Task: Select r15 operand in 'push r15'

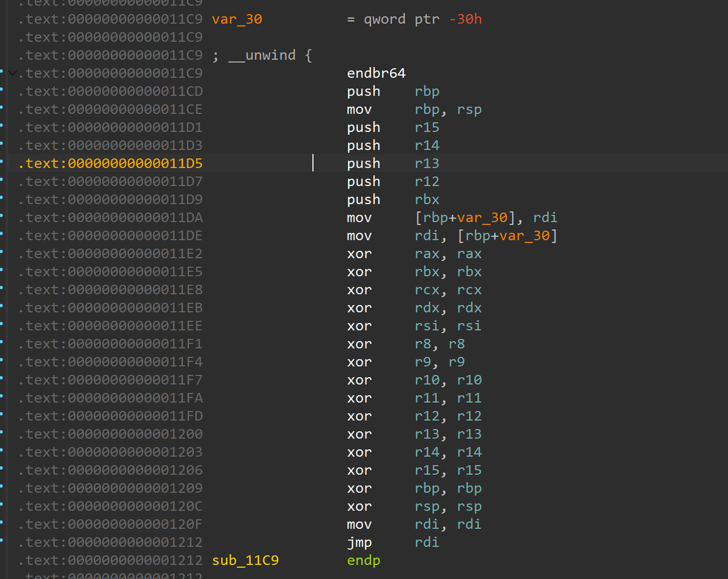Action: coord(427,127)
